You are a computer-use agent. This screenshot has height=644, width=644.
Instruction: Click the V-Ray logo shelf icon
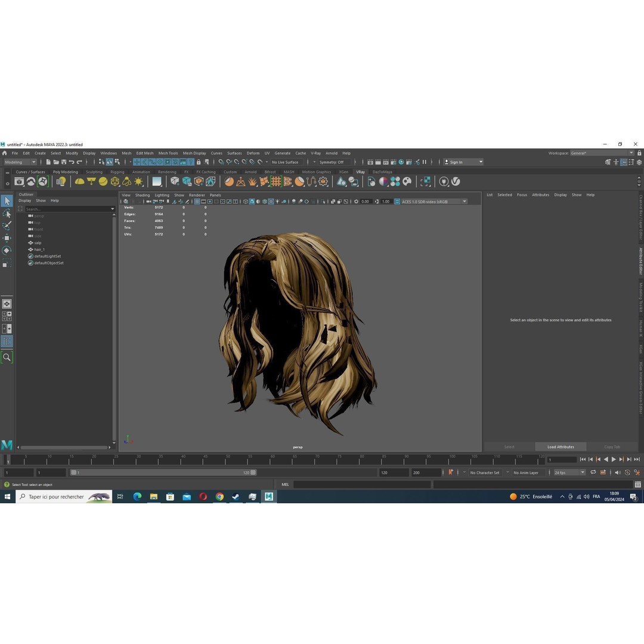point(456,181)
